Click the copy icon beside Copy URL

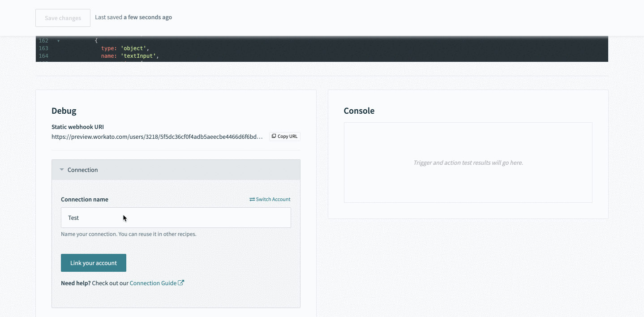274,136
